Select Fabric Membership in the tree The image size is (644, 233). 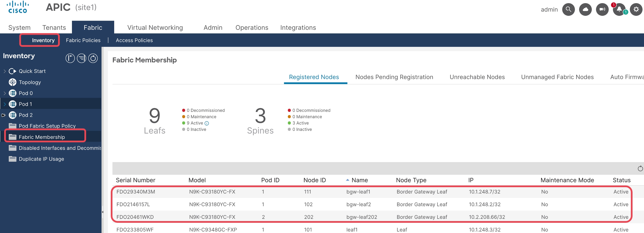click(x=42, y=137)
